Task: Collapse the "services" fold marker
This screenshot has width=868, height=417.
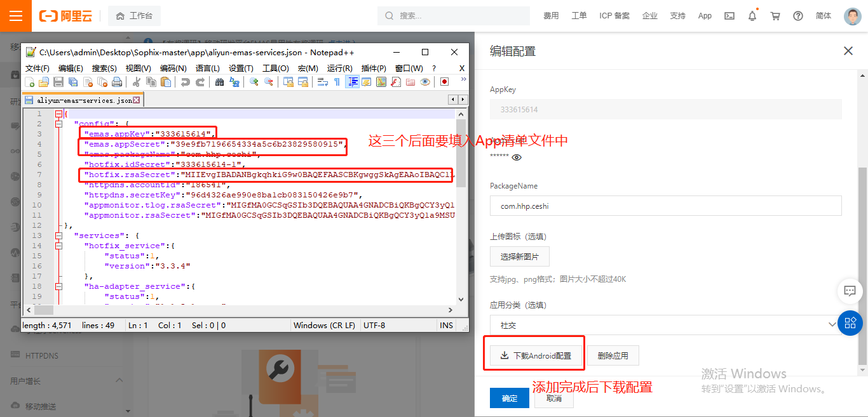Action: pos(58,235)
